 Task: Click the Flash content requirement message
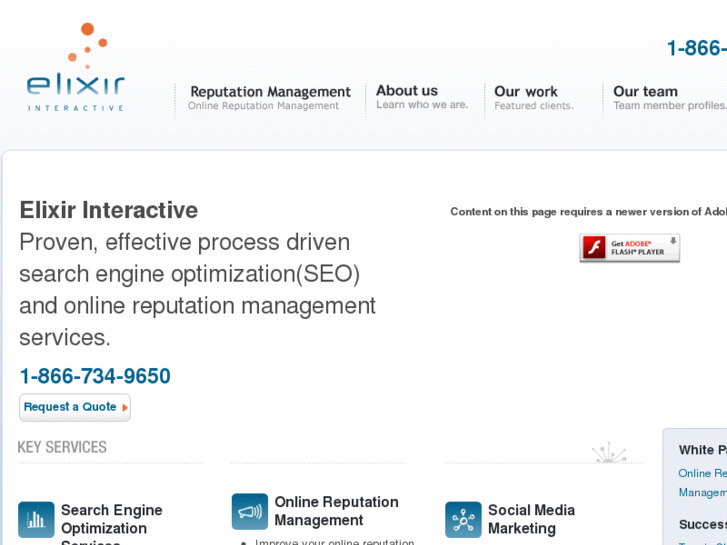[588, 212]
